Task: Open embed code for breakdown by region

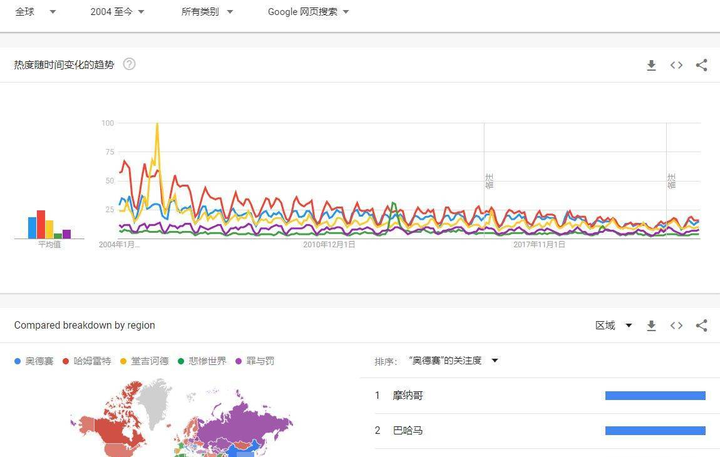Action: tap(676, 326)
